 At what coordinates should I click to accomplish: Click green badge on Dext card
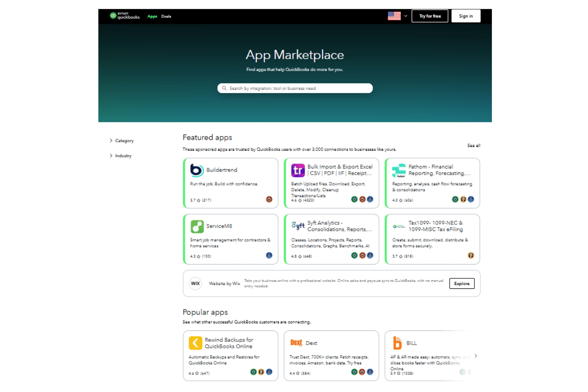[354, 372]
